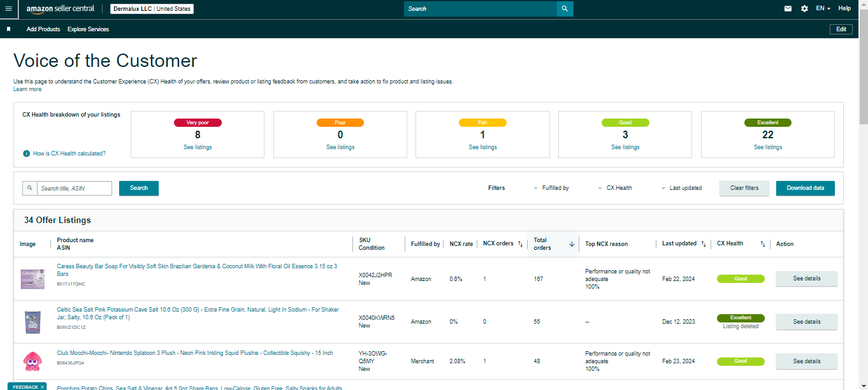See details for Celtic Sea Salt row
Screen dimensions: 868x390
coord(806,322)
